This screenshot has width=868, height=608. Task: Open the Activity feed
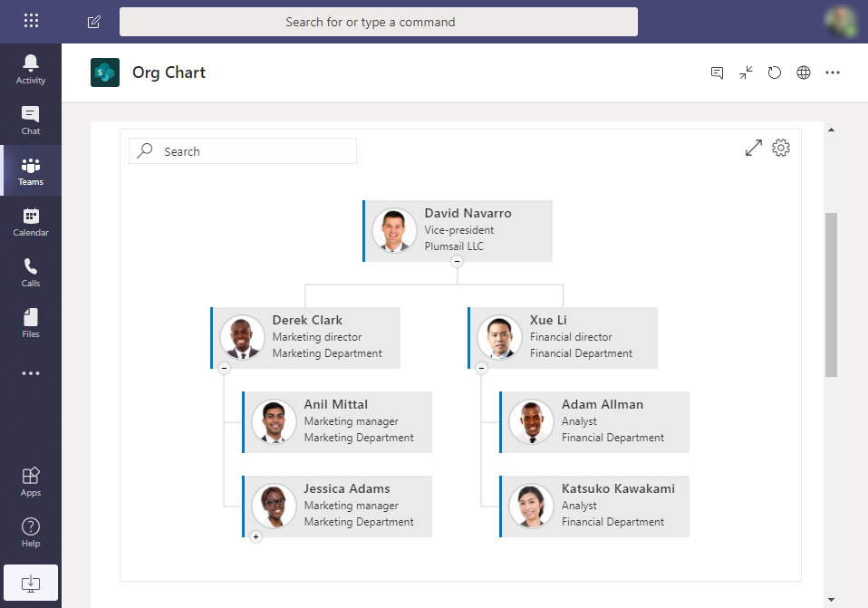pyautogui.click(x=31, y=69)
